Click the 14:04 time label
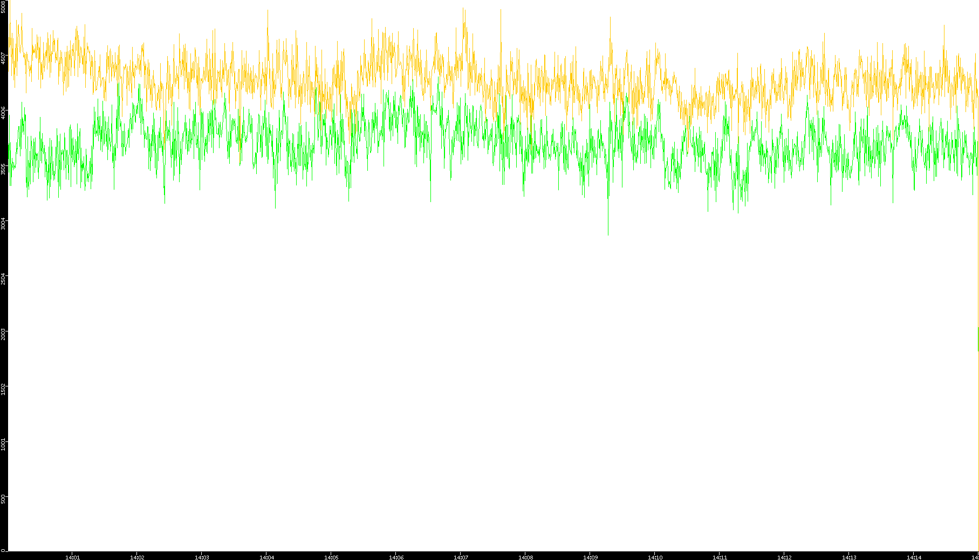This screenshot has width=979, height=560. coord(266,557)
